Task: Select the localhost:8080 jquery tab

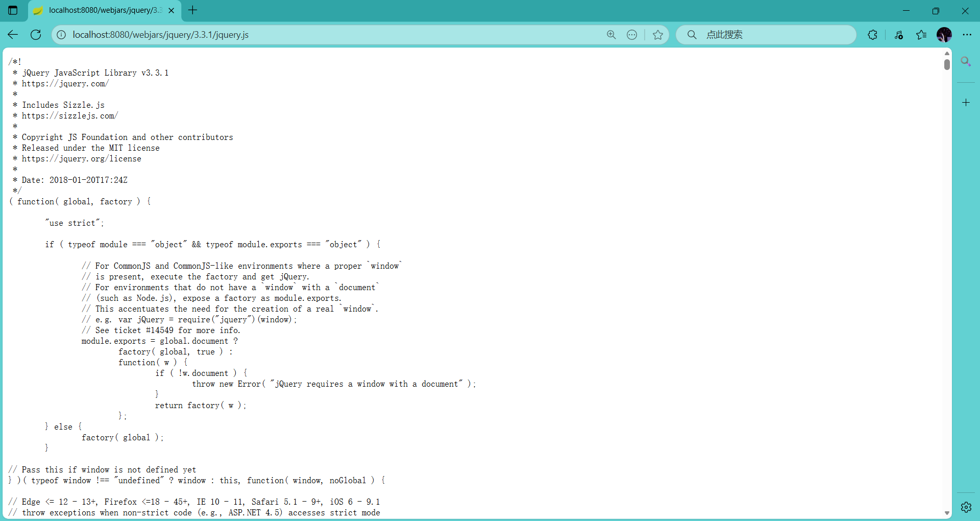Action: (104, 10)
